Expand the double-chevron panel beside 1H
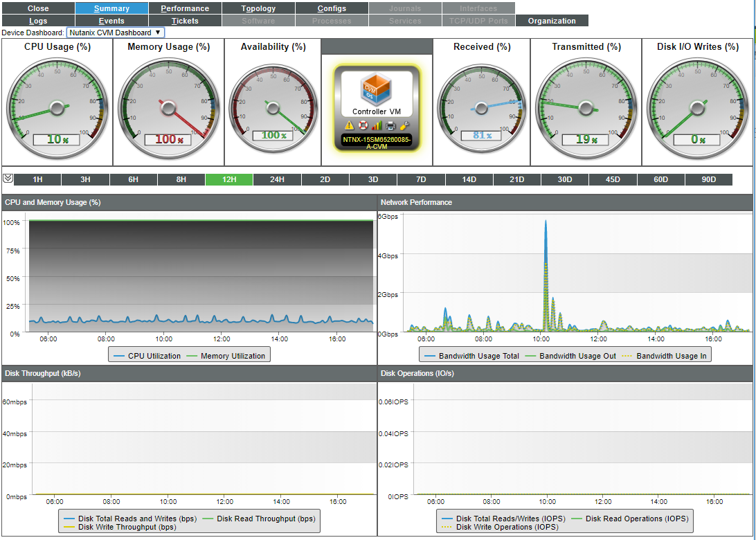This screenshot has width=756, height=540. [8, 179]
